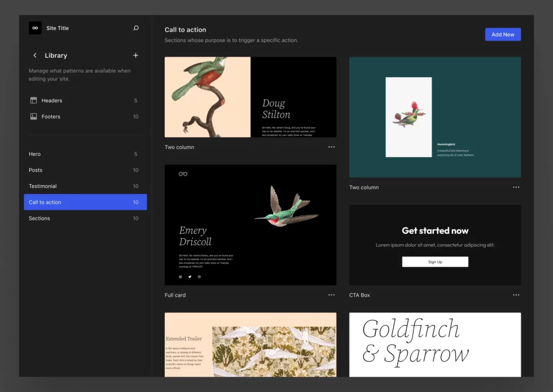Go back using Library chevron arrow
Image resolution: width=553 pixels, height=392 pixels.
click(x=35, y=56)
